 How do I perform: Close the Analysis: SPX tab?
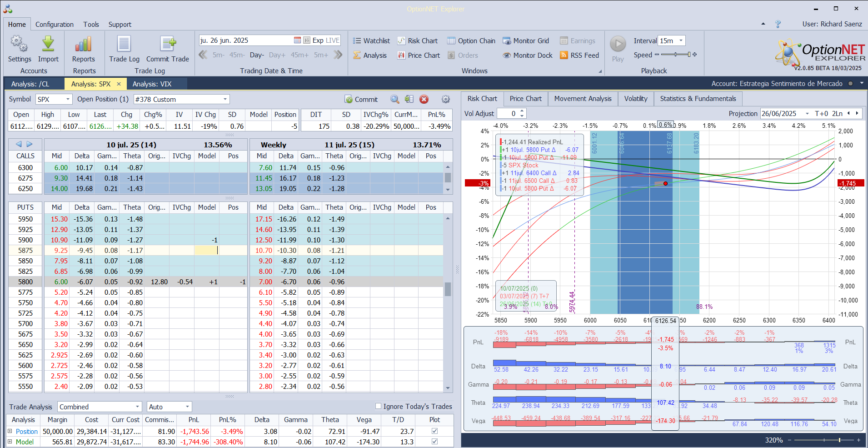click(119, 84)
